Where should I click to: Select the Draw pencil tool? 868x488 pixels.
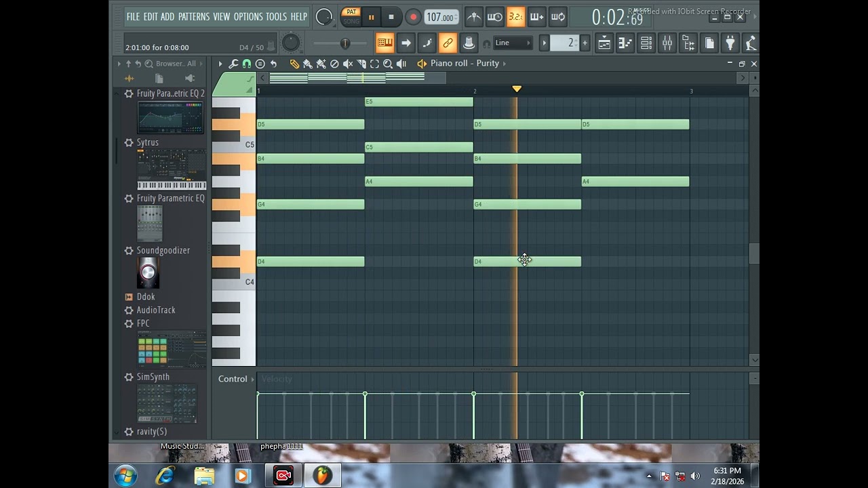pyautogui.click(x=294, y=64)
